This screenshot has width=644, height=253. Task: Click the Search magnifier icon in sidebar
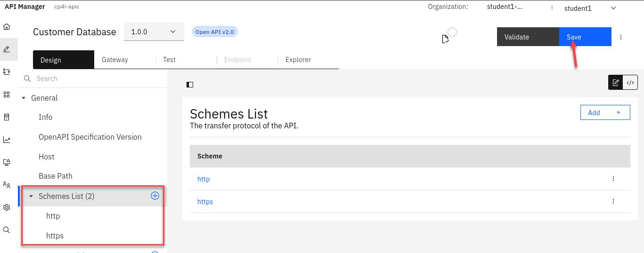[7, 230]
